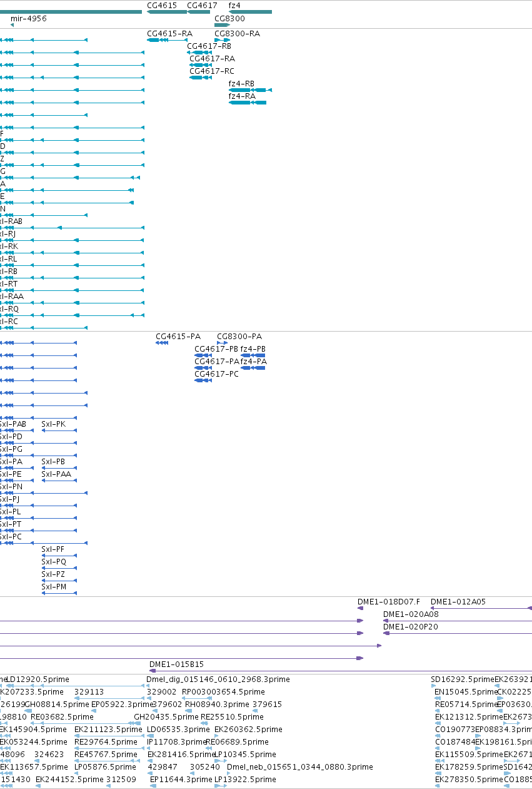This screenshot has width=532, height=789.
Task: Click EST label EK115509.5prime
Action: coord(469,755)
